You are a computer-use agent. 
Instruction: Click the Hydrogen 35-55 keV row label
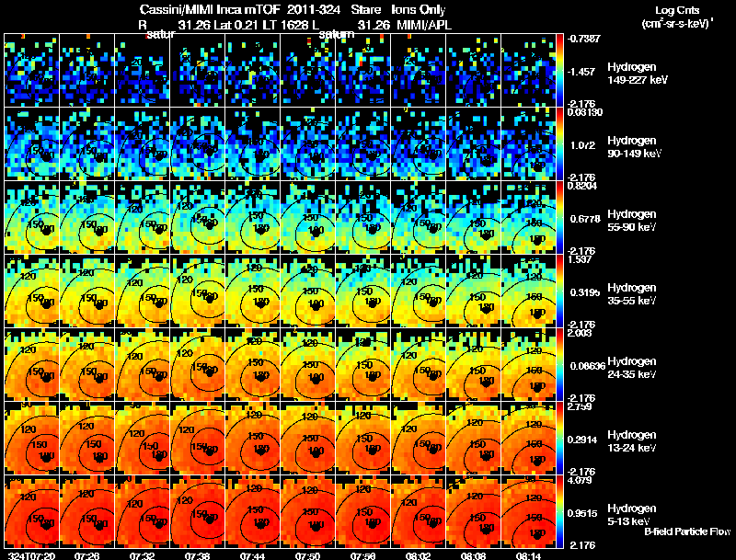pos(632,294)
